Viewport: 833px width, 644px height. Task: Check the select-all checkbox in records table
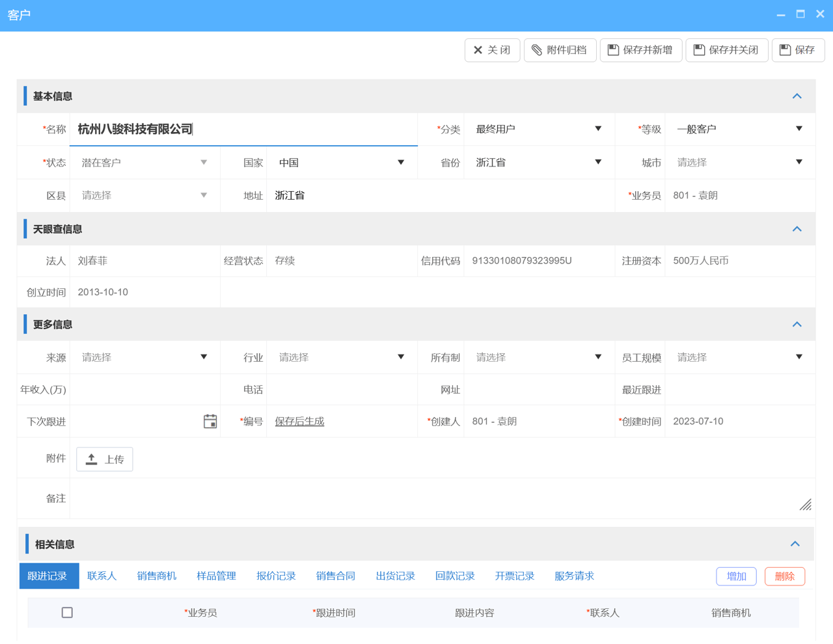tap(67, 613)
